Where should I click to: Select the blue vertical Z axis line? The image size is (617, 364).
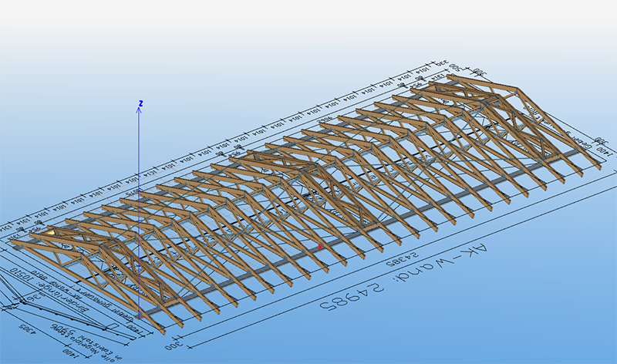coord(140,193)
